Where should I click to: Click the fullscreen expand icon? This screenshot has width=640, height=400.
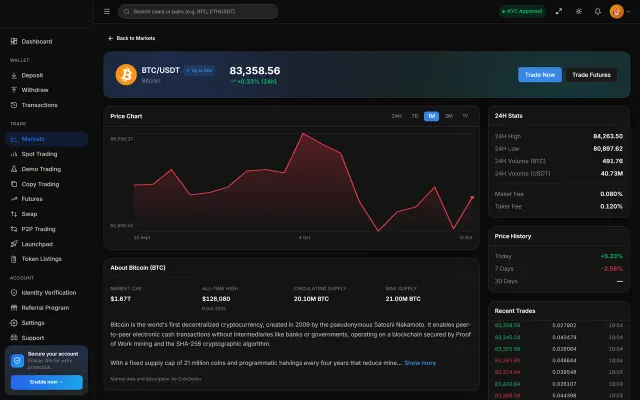[x=559, y=11]
